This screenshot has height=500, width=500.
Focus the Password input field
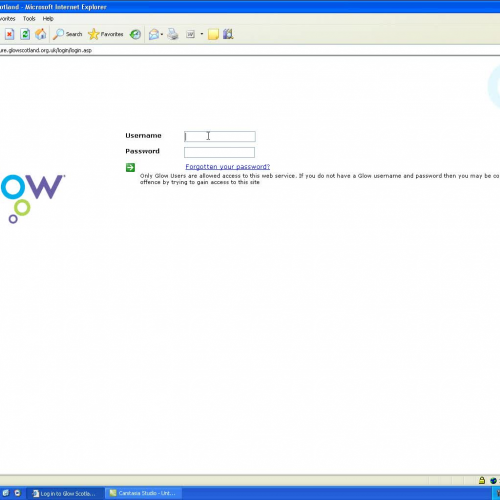[219, 152]
